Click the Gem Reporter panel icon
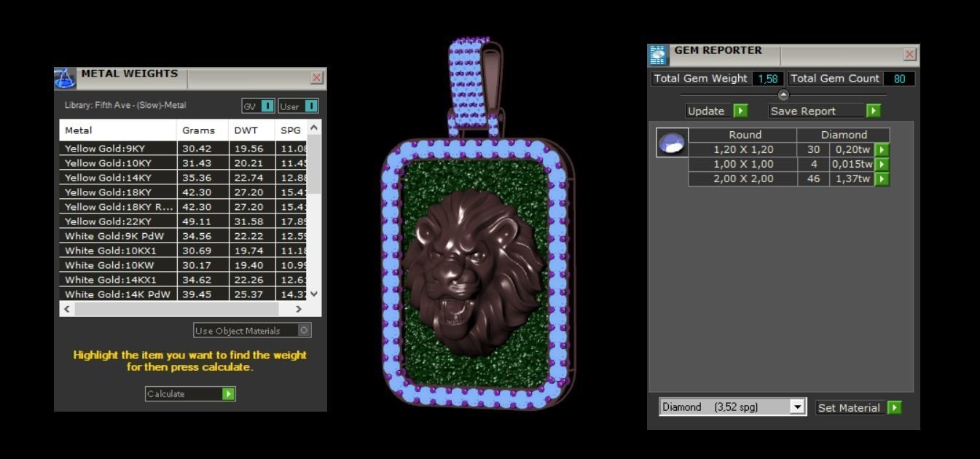Image resolution: width=980 pixels, height=459 pixels. [658, 55]
